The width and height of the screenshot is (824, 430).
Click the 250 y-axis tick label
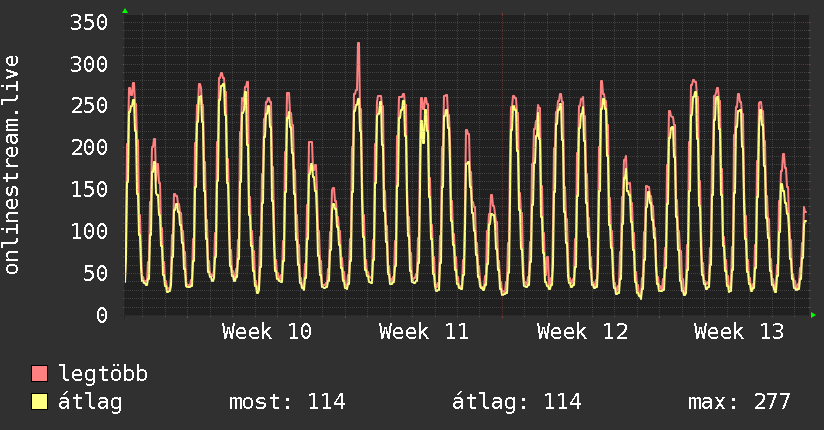[89, 106]
